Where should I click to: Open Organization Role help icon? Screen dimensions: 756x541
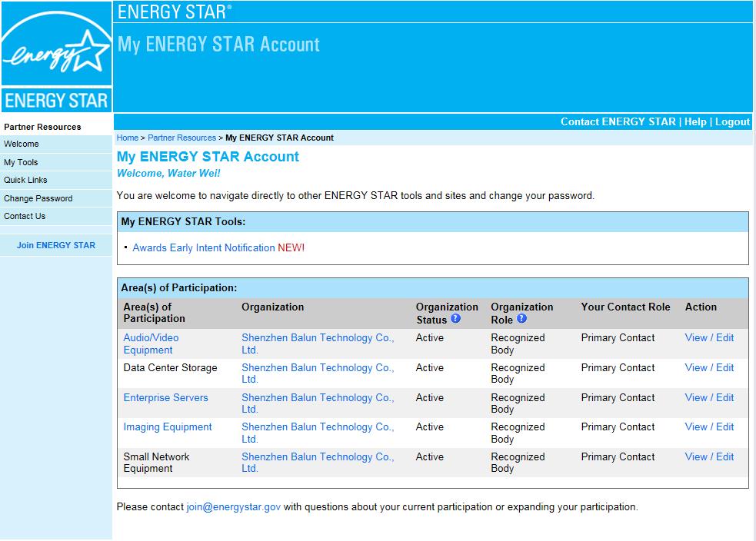[x=521, y=318]
